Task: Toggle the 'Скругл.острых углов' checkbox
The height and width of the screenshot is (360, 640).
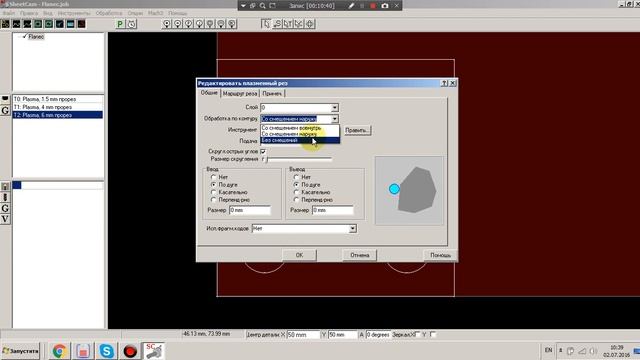Action: pos(263,151)
